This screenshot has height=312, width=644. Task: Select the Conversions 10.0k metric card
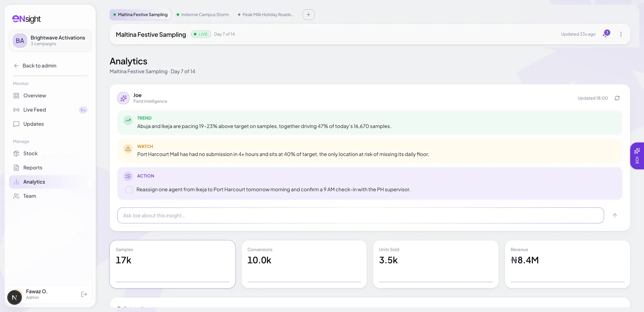click(x=304, y=264)
